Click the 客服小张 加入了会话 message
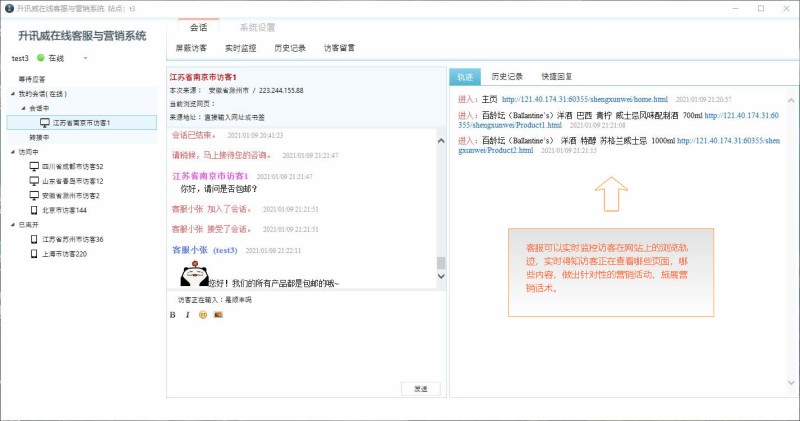 [x=212, y=209]
